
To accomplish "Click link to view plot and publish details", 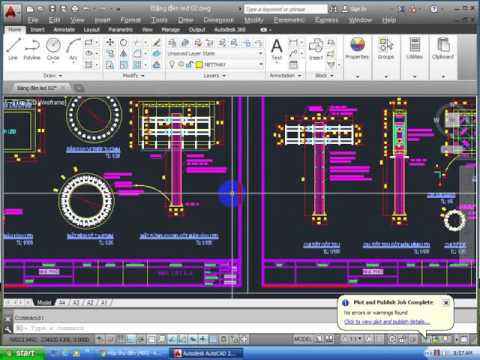I will click(x=387, y=322).
